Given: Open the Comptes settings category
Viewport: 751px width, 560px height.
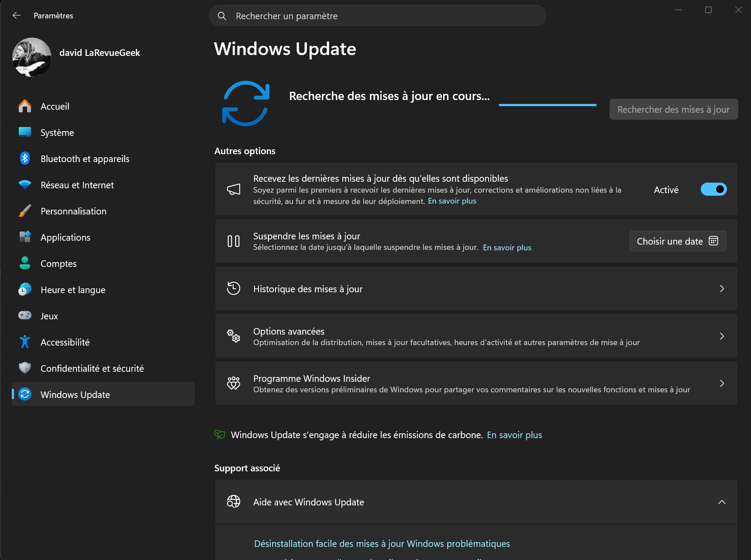Looking at the screenshot, I should (103, 263).
